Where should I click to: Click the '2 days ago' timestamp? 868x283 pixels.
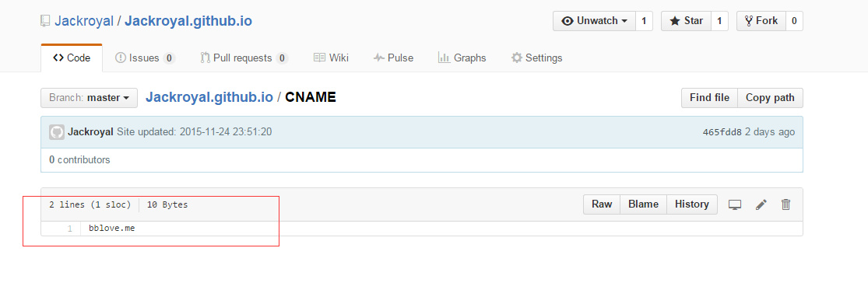[770, 132]
